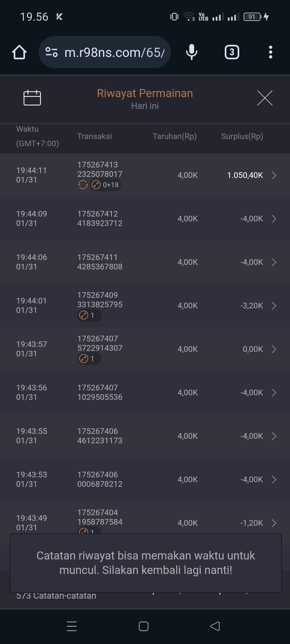Open the Android recent apps menu button
Screen dimensions: 290x644
(72, 626)
